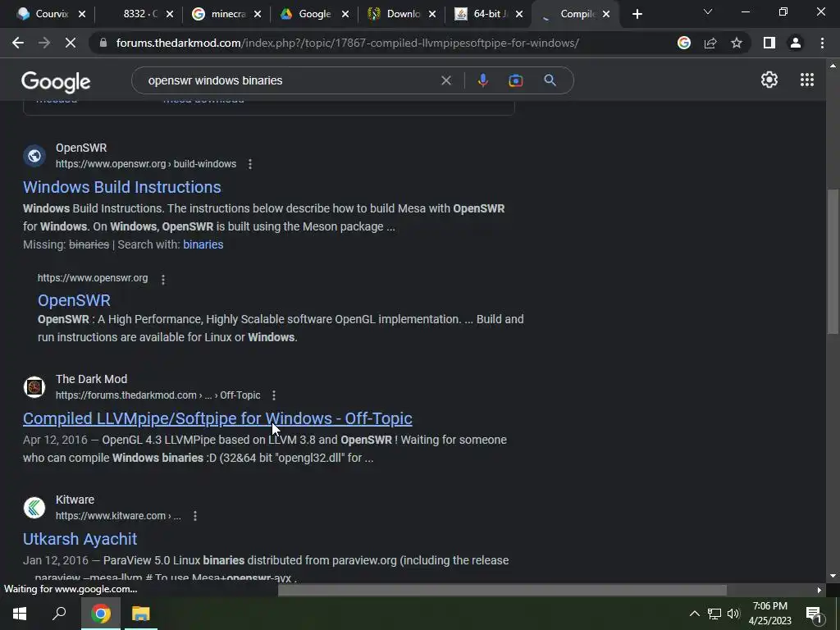Share this page from address bar
Image resolution: width=840 pixels, height=630 pixels.
click(710, 43)
